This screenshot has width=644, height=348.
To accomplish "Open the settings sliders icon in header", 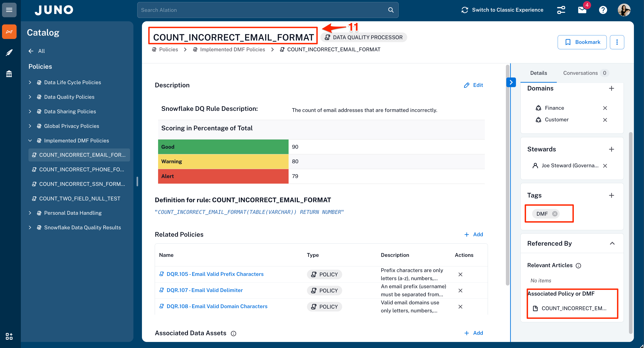I will (x=561, y=10).
